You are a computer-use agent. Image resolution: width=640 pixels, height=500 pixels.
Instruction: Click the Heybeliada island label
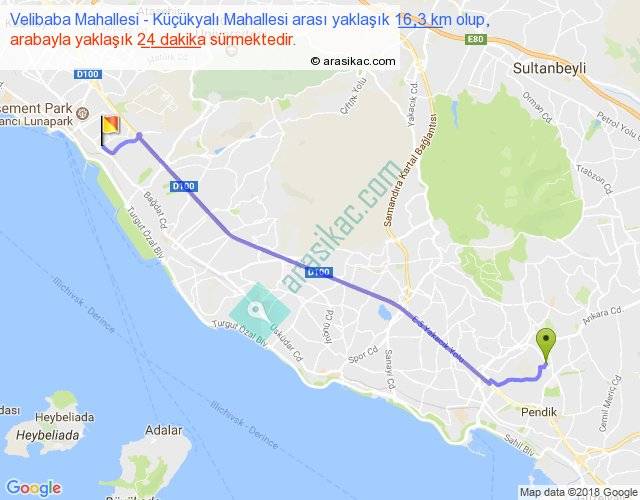click(47, 435)
